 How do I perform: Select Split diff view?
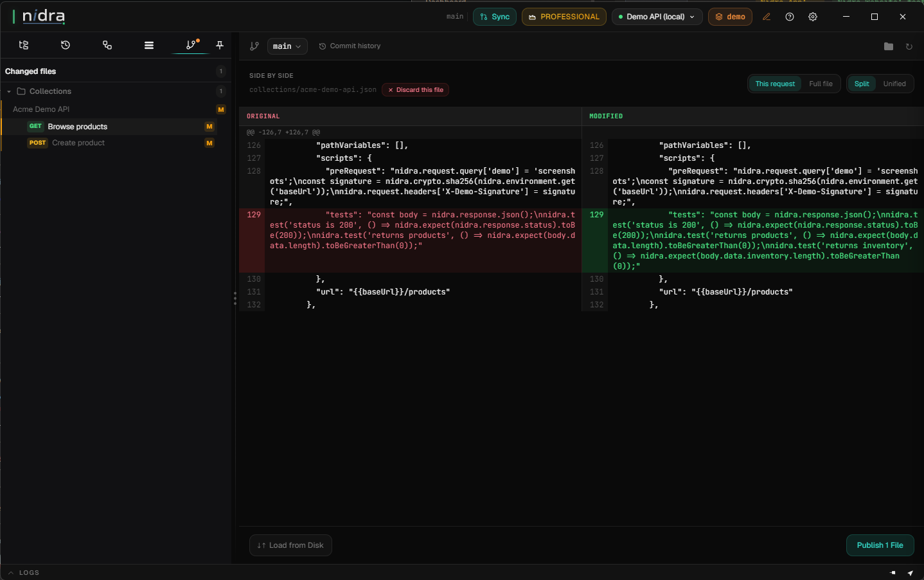862,84
